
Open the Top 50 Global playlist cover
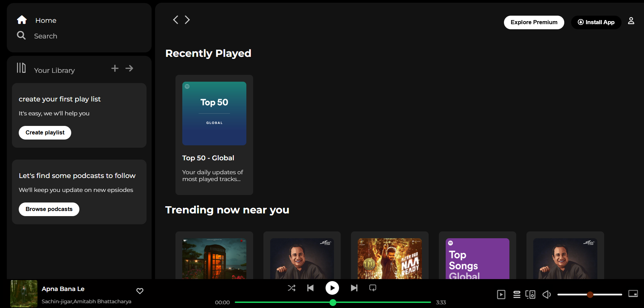(214, 113)
